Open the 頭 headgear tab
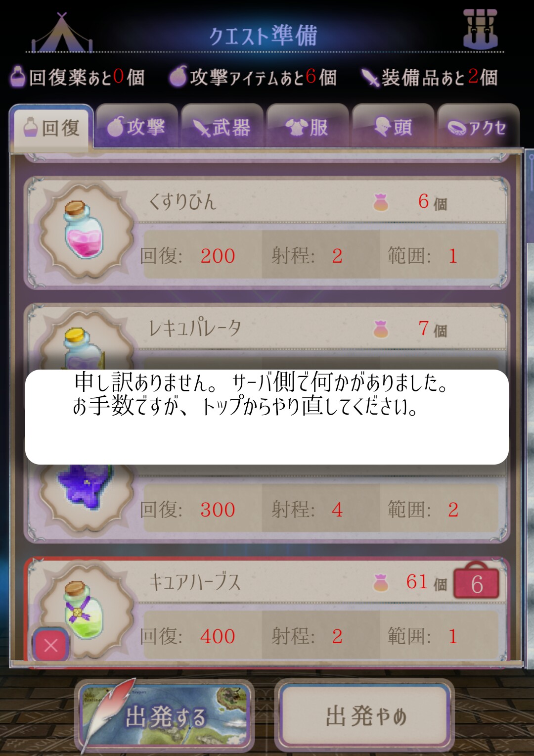The image size is (534, 756). click(393, 127)
